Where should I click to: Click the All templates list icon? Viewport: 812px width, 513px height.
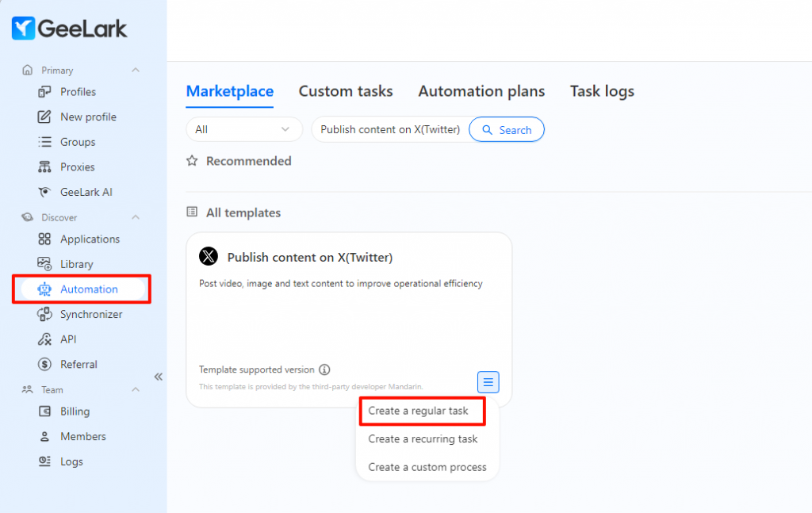(x=192, y=212)
